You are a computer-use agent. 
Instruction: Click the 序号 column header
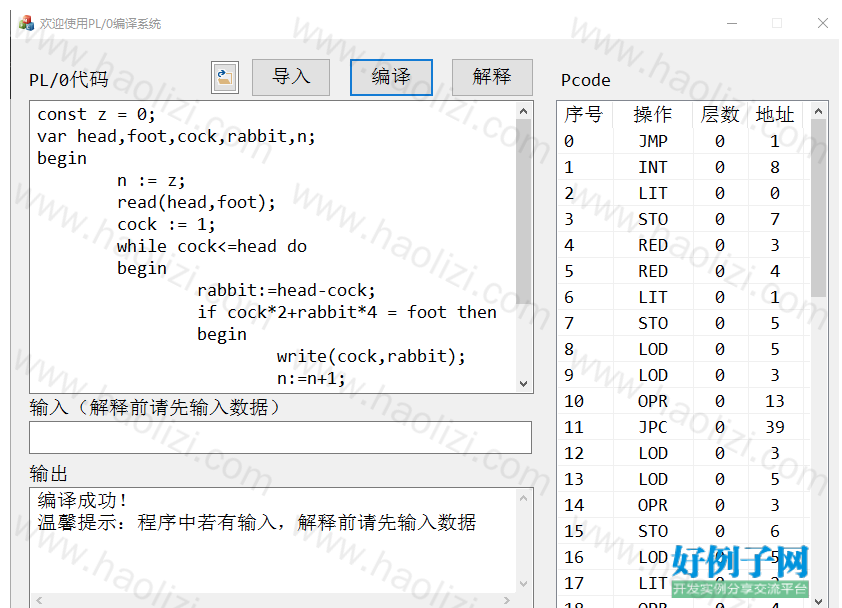click(x=584, y=114)
